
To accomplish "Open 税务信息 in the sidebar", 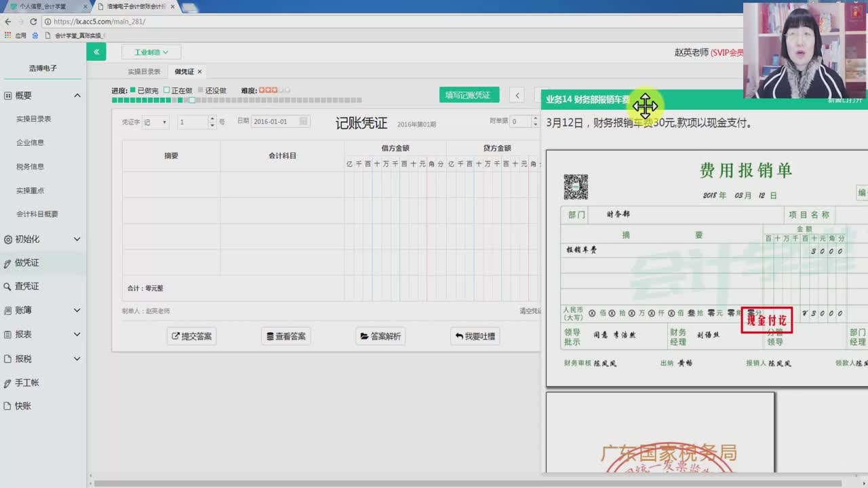I will pos(31,166).
